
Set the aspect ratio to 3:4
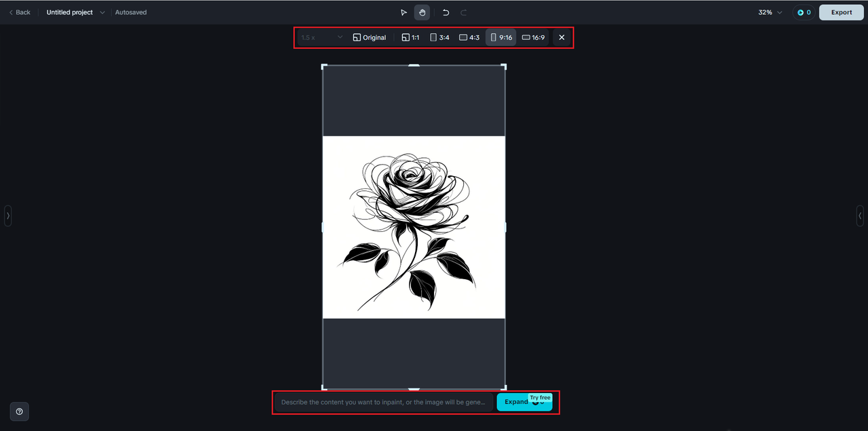pos(439,37)
